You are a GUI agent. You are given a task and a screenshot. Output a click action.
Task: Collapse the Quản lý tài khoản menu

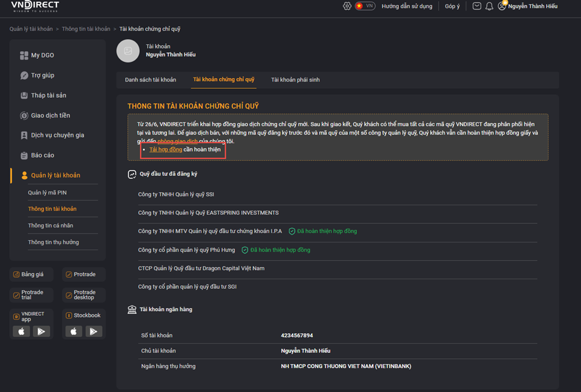click(50, 175)
